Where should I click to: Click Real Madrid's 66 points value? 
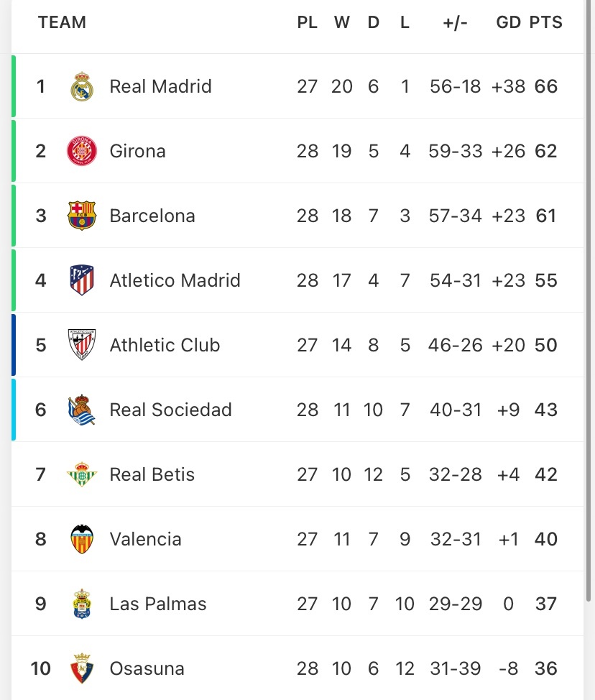pos(545,87)
